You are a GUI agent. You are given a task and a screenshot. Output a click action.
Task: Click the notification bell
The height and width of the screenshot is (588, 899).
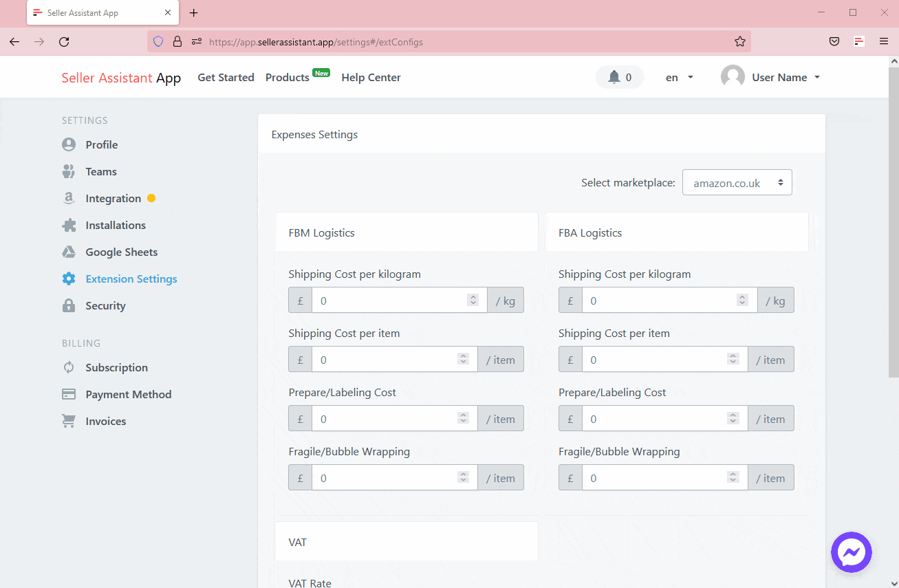click(x=613, y=77)
